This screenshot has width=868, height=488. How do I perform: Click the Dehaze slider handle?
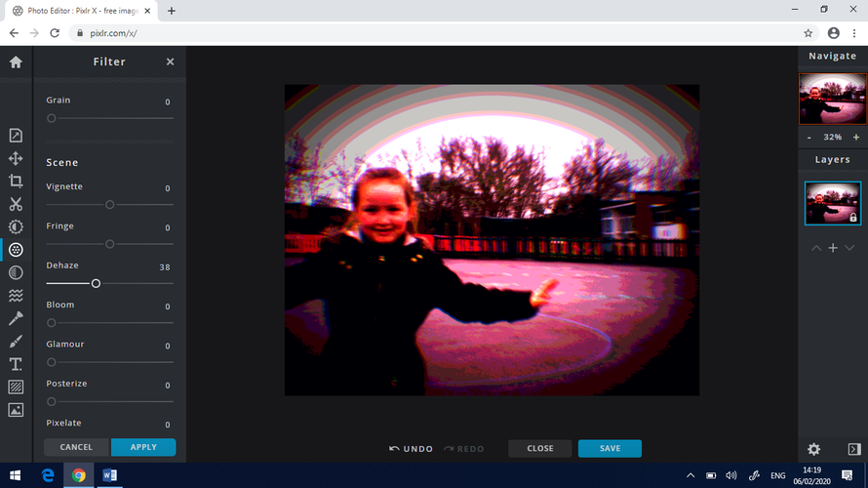coord(96,283)
